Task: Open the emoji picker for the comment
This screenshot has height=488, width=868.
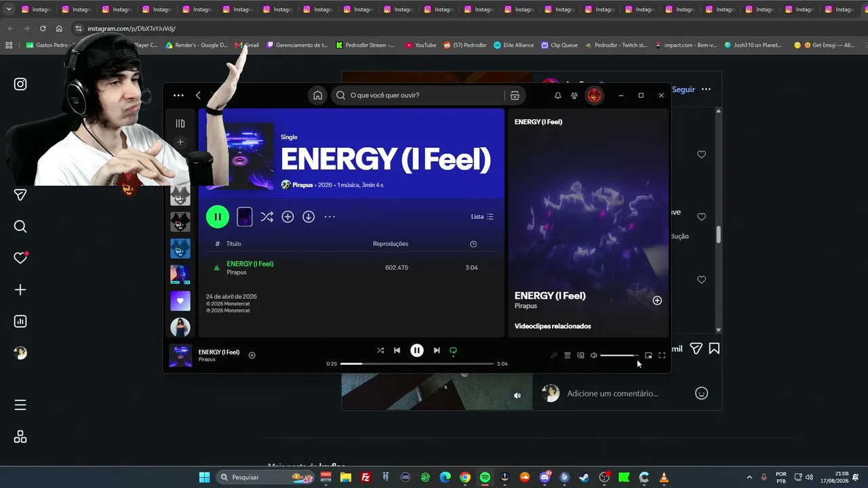Action: tap(701, 393)
